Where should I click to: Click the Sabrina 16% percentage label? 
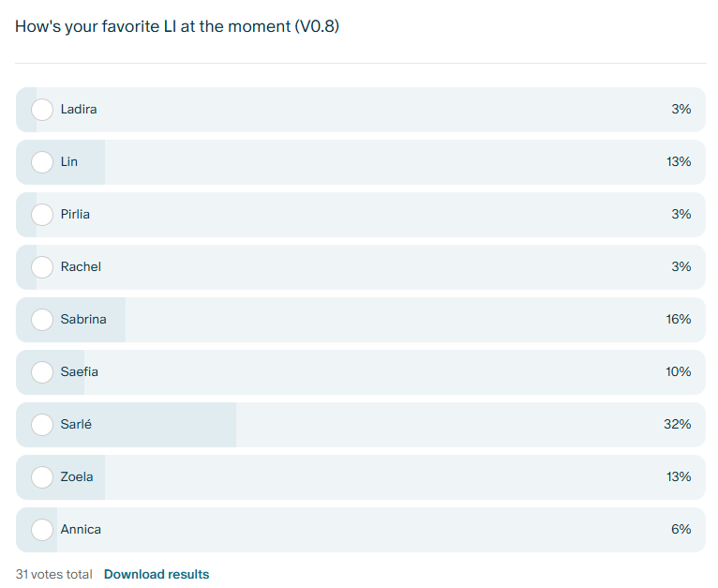click(678, 319)
